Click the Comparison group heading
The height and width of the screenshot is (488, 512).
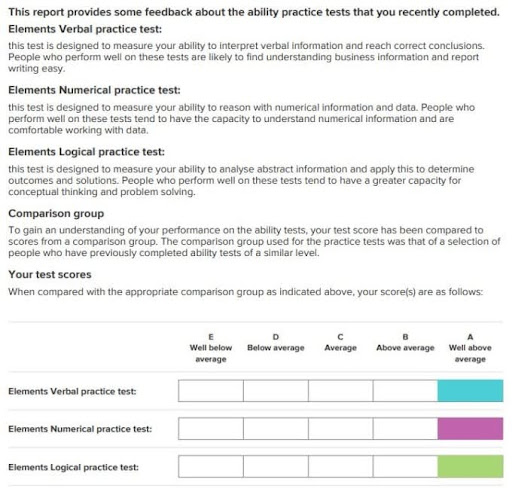click(56, 214)
